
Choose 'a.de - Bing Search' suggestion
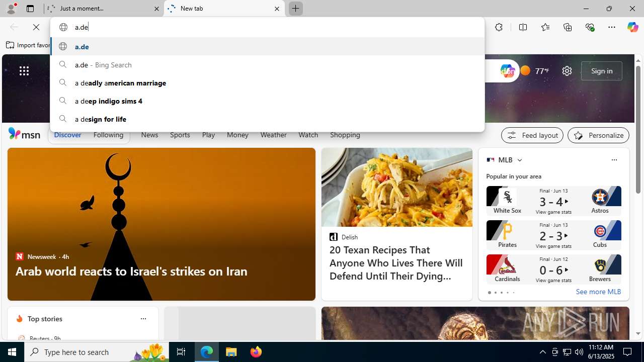coord(267,64)
